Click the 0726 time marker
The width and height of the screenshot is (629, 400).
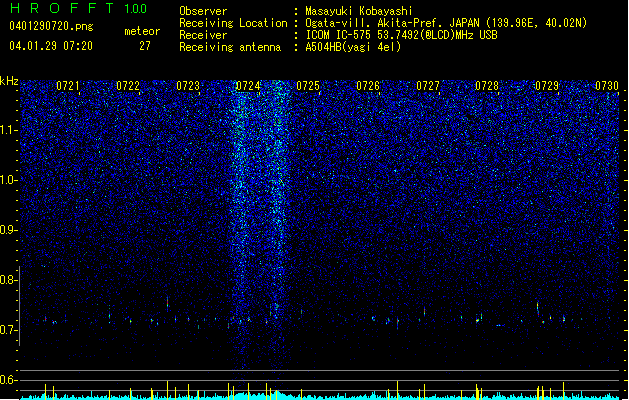tap(368, 86)
